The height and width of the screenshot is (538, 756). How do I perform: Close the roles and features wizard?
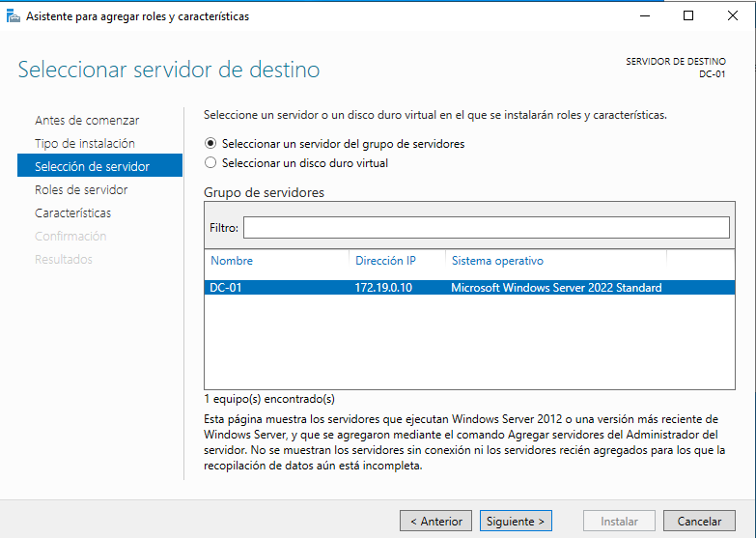pyautogui.click(x=733, y=15)
